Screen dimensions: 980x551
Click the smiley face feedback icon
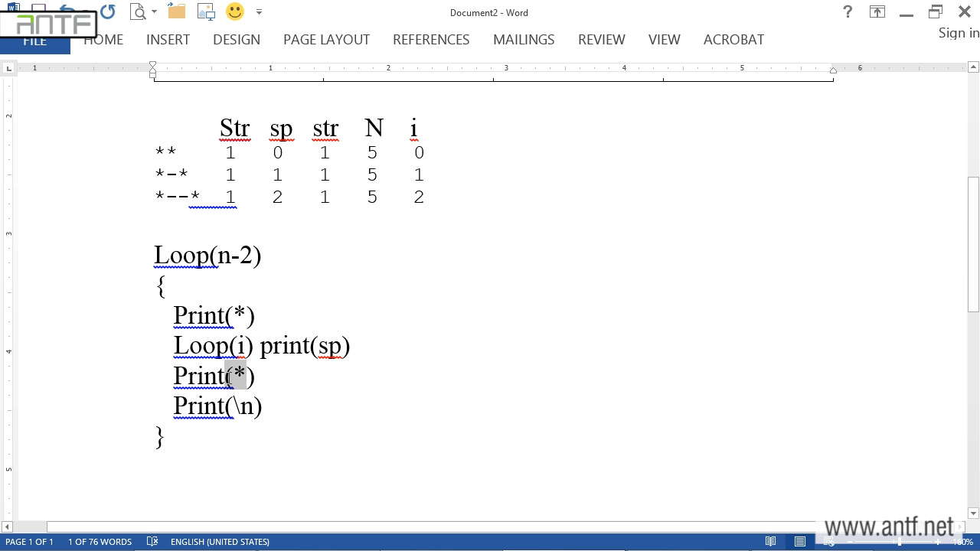235,11
